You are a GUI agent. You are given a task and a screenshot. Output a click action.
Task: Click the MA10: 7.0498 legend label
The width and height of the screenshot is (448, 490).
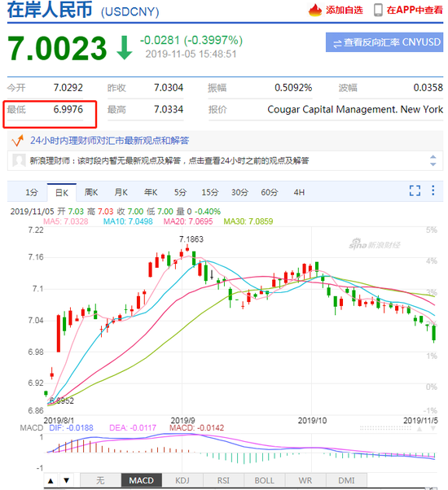tap(128, 221)
